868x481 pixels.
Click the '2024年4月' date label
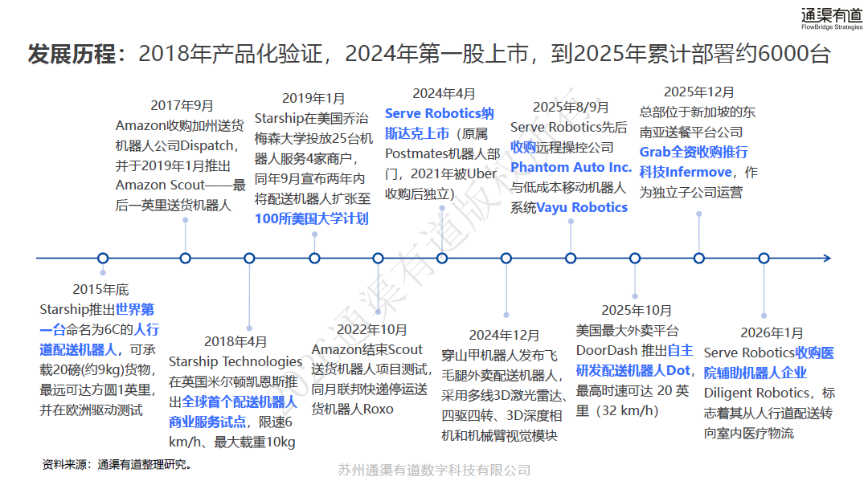coord(444,93)
